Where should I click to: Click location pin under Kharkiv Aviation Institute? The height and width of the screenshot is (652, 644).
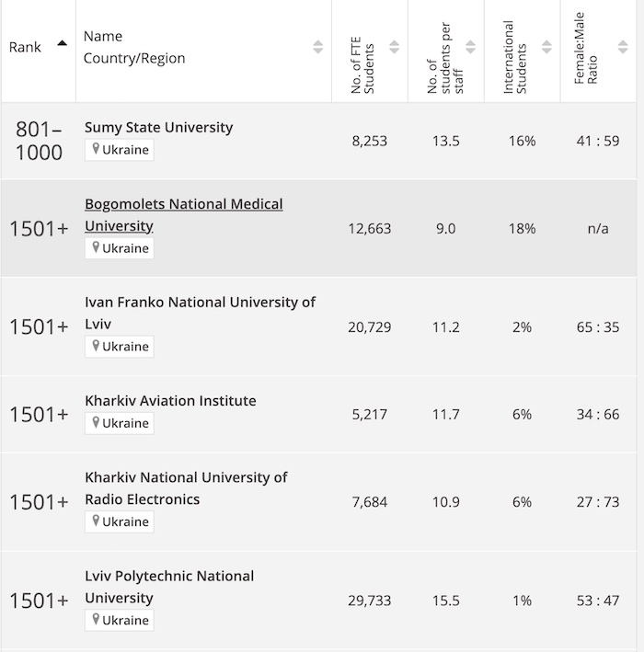point(96,423)
